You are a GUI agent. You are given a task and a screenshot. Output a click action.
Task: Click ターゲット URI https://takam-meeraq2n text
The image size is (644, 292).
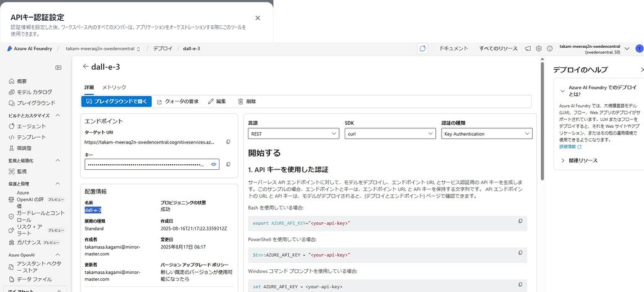click(x=150, y=142)
